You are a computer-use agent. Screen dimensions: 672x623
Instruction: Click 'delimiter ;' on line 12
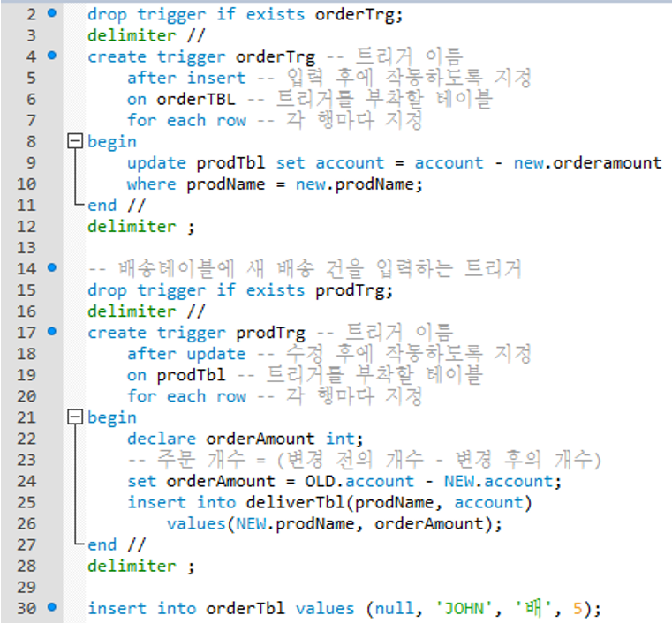(141, 227)
